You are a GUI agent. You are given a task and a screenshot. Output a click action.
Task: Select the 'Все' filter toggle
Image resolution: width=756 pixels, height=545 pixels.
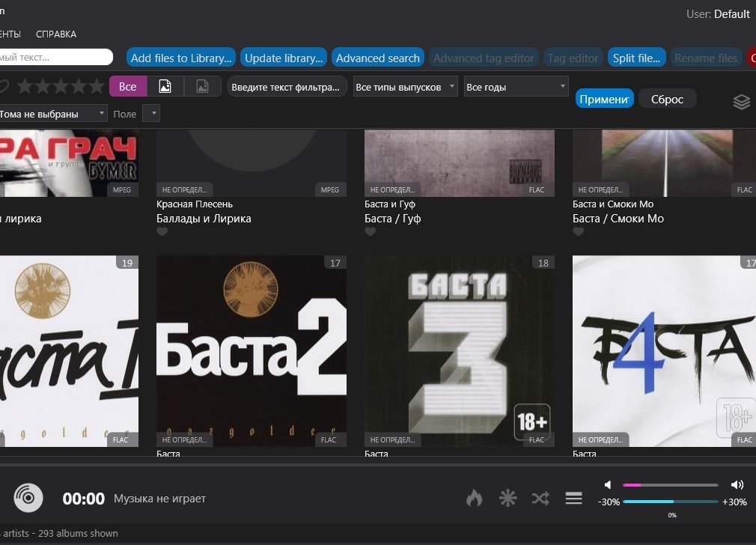128,86
